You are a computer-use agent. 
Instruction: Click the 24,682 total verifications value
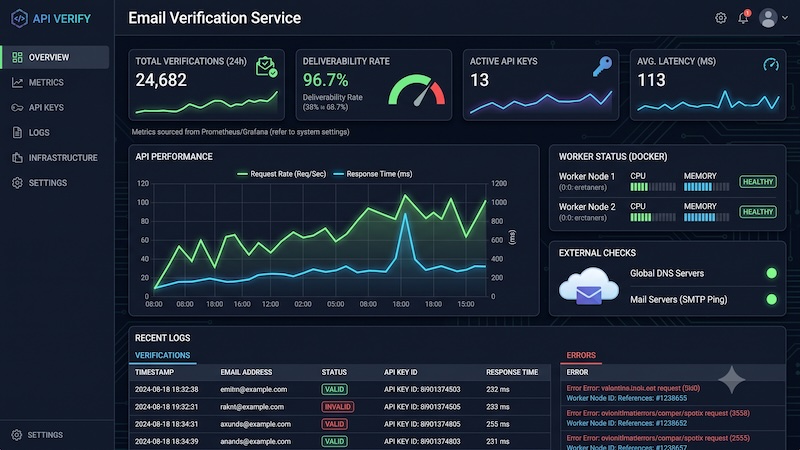point(161,80)
